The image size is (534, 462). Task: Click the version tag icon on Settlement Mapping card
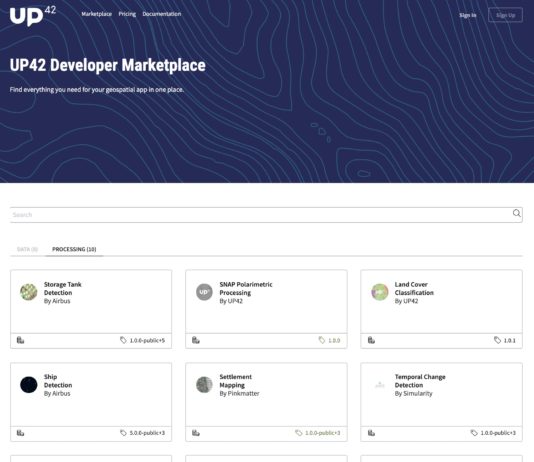pyautogui.click(x=298, y=433)
